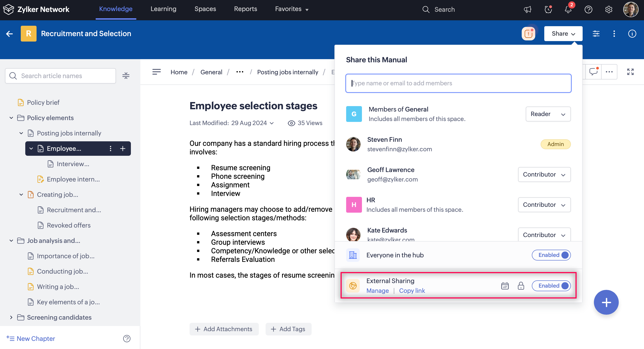Open the Reports tab
The height and width of the screenshot is (349, 644).
coord(245,9)
